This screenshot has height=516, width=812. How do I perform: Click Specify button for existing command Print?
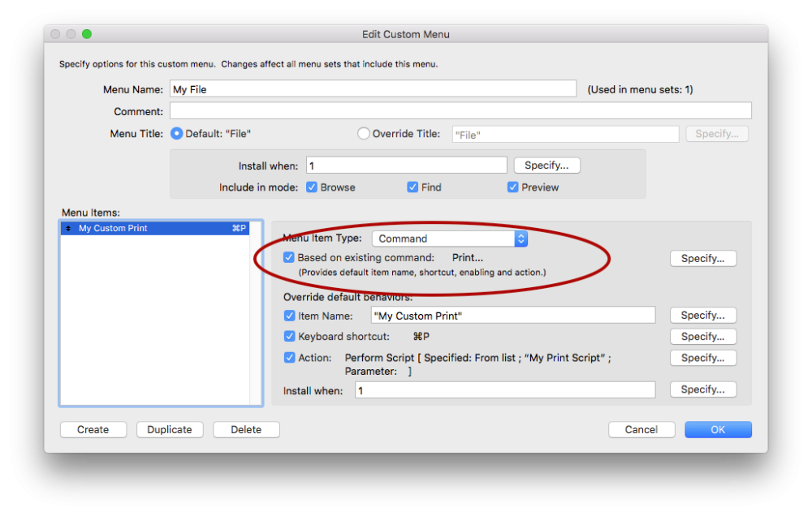702,259
